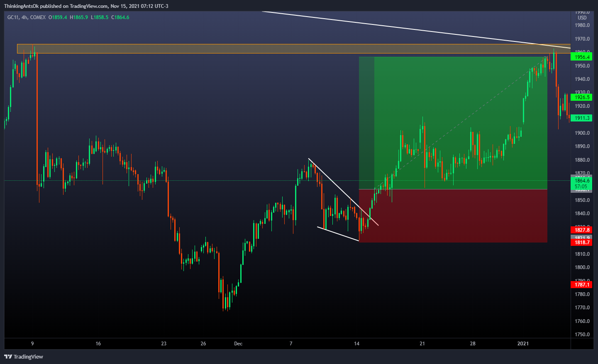The image size is (598, 364).
Task: Click the 9 date label on time axis
Action: coord(32,344)
